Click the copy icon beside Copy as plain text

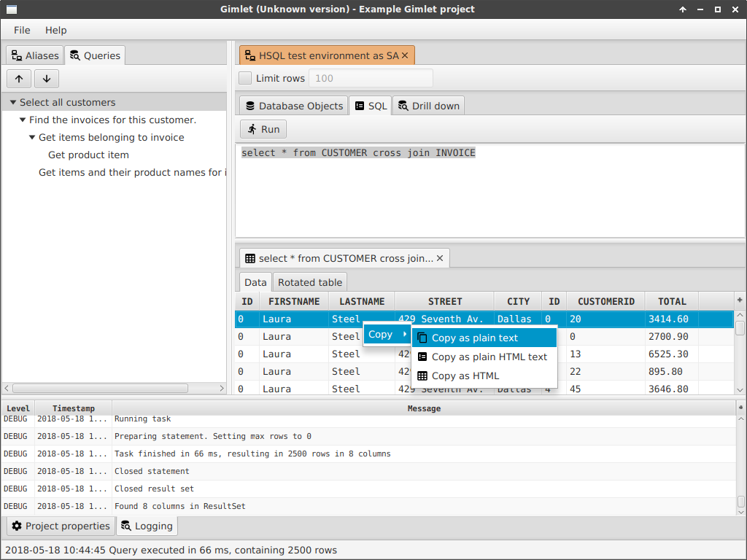[x=422, y=338]
